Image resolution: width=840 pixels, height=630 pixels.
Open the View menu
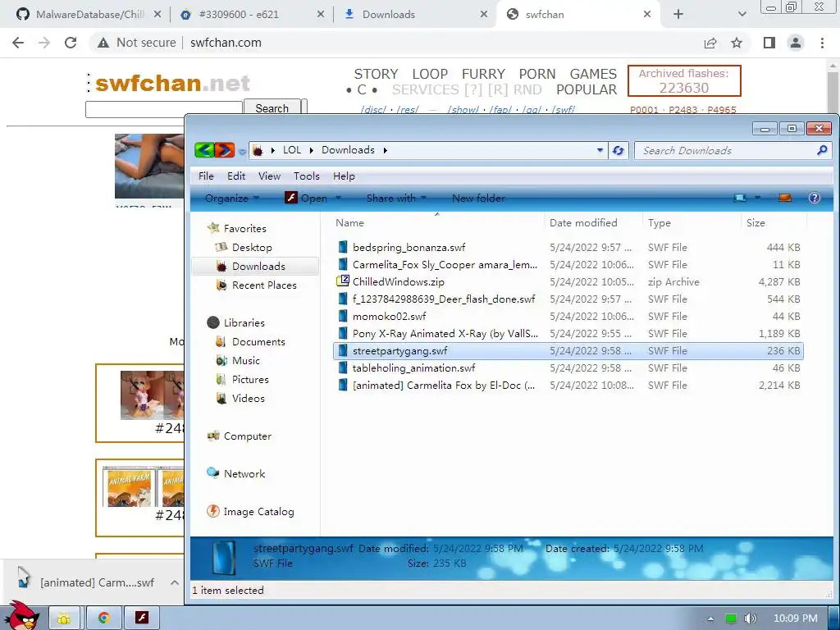269,176
